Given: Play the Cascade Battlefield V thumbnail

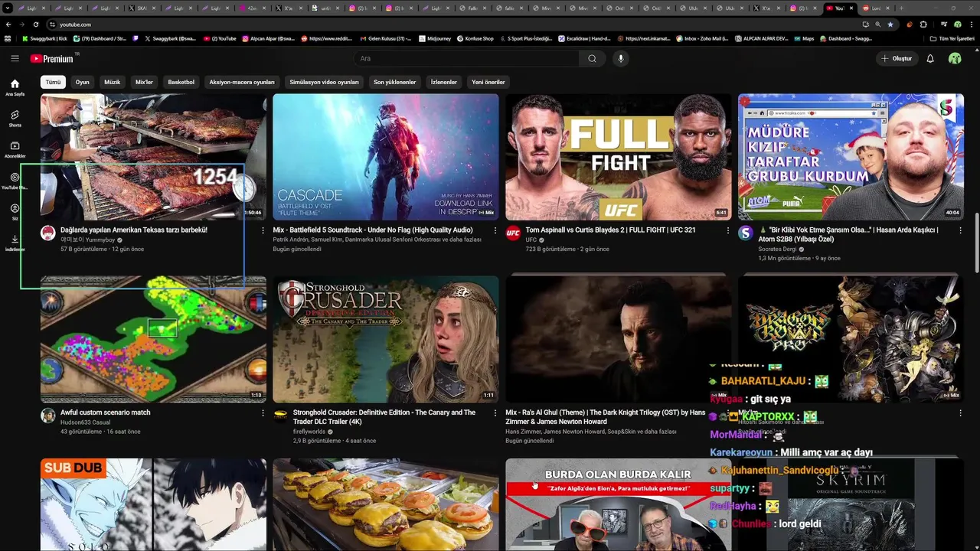Looking at the screenshot, I should coord(386,157).
